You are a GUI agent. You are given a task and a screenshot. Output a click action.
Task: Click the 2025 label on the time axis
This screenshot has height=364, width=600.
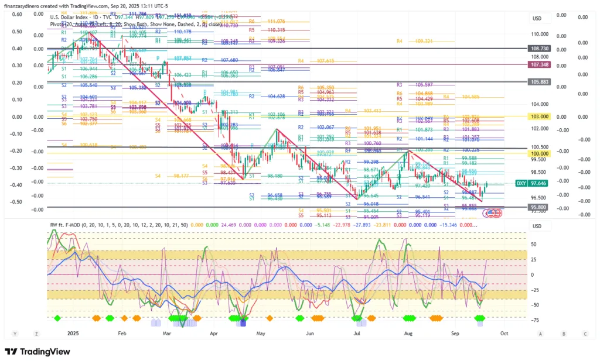point(73,334)
